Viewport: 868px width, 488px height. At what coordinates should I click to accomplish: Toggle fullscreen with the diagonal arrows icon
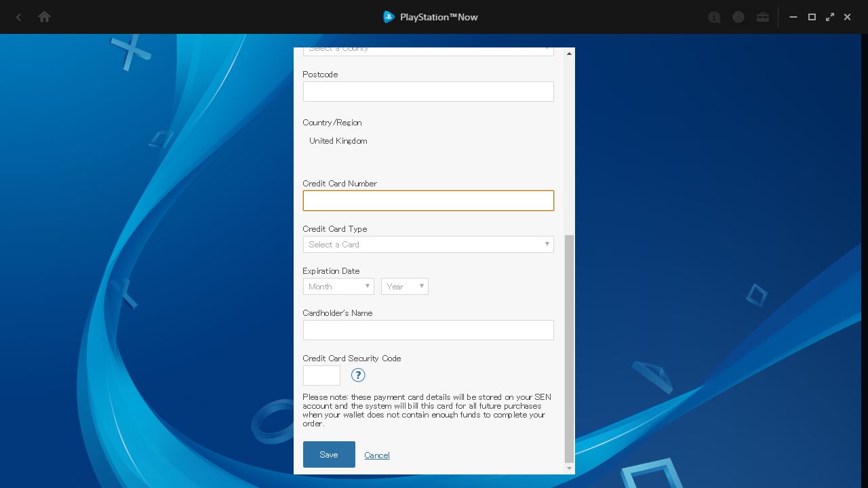click(x=830, y=17)
